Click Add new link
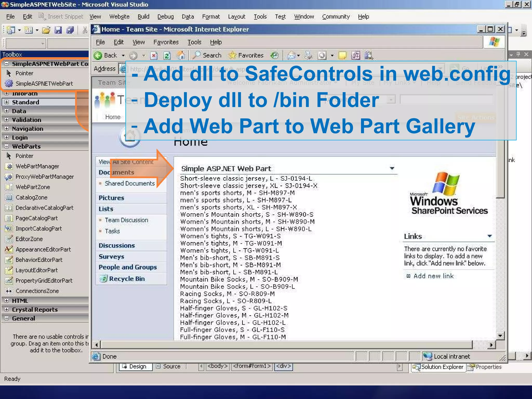The image size is (532, 399). pyautogui.click(x=433, y=276)
